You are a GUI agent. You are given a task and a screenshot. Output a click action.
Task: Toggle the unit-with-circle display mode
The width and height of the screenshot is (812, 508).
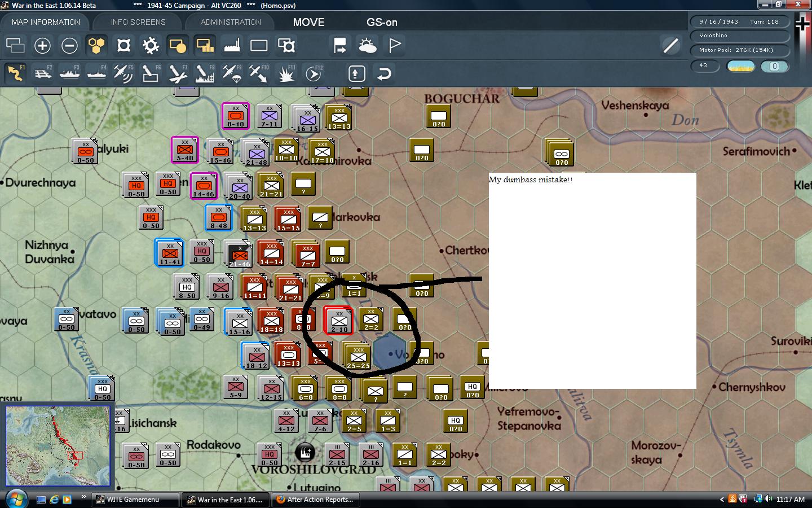178,45
